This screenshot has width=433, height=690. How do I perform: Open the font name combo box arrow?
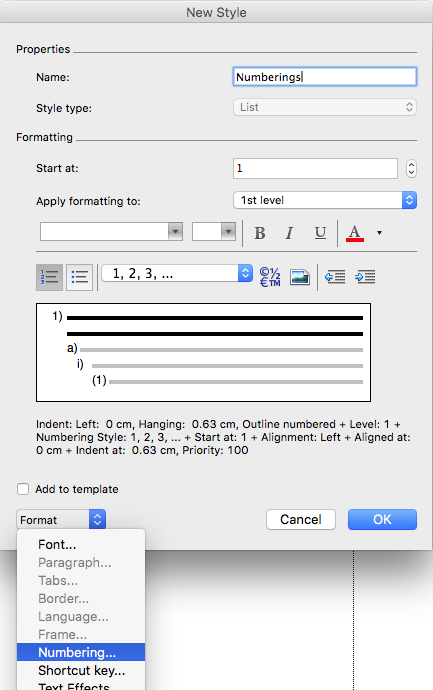coord(175,231)
